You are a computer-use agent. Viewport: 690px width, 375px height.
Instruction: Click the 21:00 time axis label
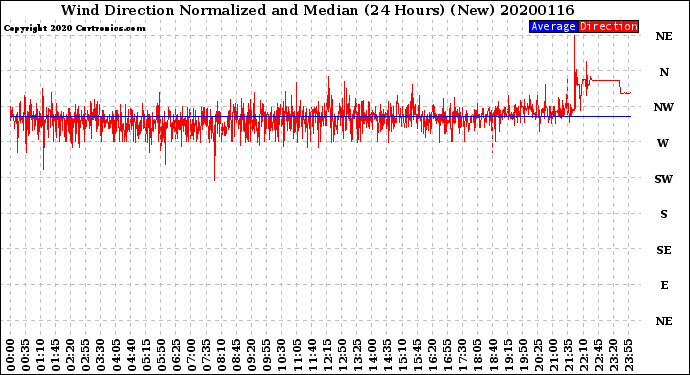click(553, 355)
